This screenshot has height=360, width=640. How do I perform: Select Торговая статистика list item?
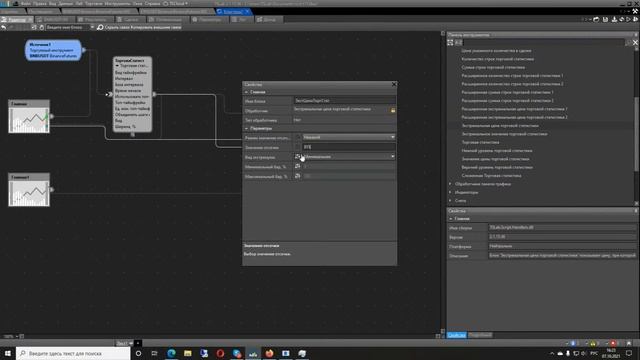pos(480,142)
